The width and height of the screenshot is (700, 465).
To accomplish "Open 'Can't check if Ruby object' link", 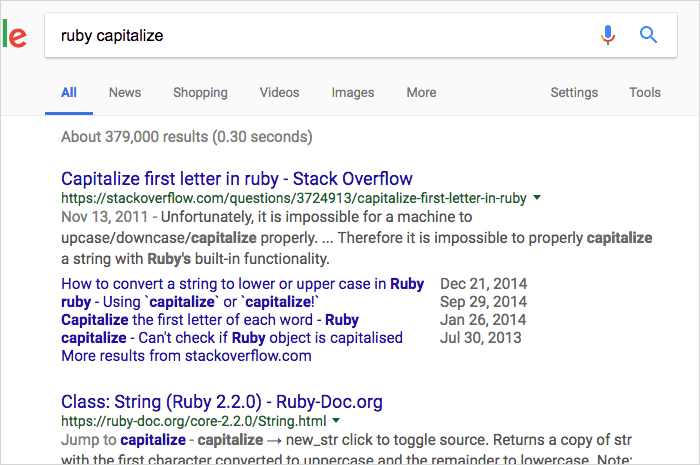I will [x=232, y=338].
